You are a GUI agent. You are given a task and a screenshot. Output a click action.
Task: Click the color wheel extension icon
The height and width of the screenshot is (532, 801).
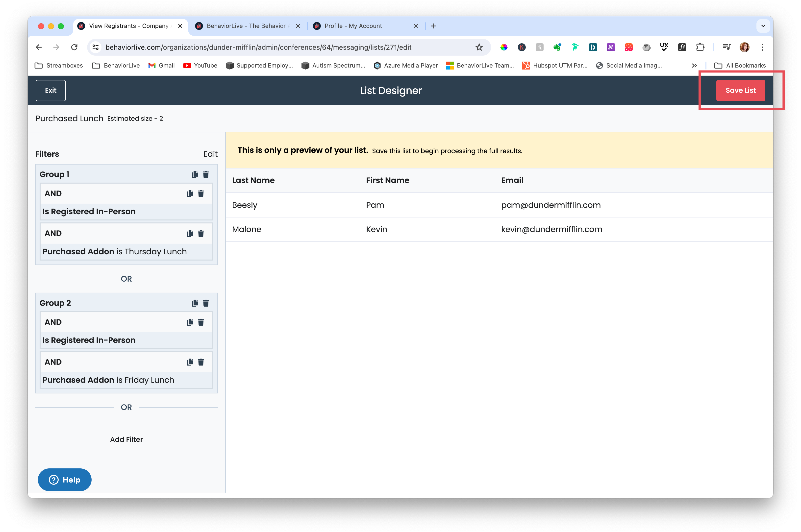[504, 47]
